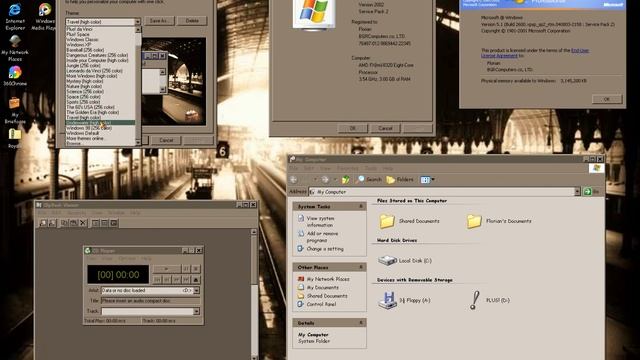Select the 3½ Floppy (A:) drive
This screenshot has height=360, width=640.
404,300
